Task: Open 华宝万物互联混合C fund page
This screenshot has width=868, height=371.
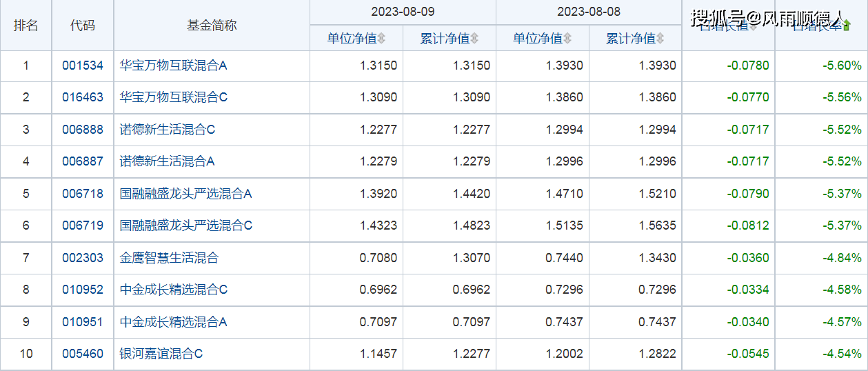Action: tap(174, 97)
